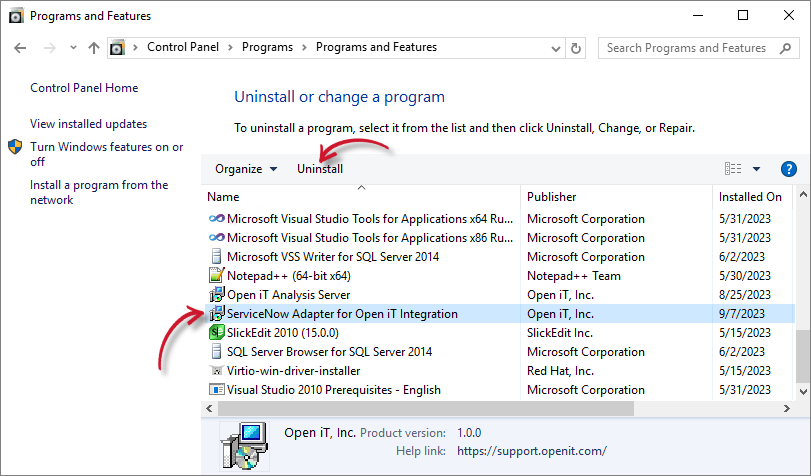811x476 pixels.
Task: Select Visual Studio 2010 Prerequisites - English
Action: click(334, 390)
